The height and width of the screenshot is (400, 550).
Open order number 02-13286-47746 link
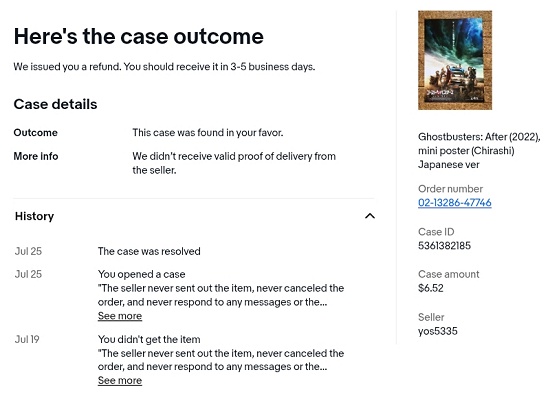[x=455, y=202]
